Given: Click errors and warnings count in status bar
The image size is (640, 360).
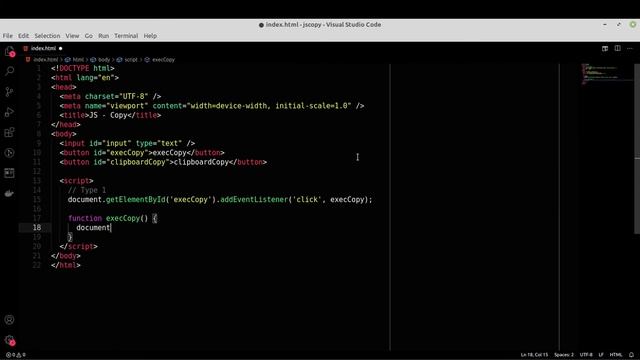Looking at the screenshot, I should 16,355.
